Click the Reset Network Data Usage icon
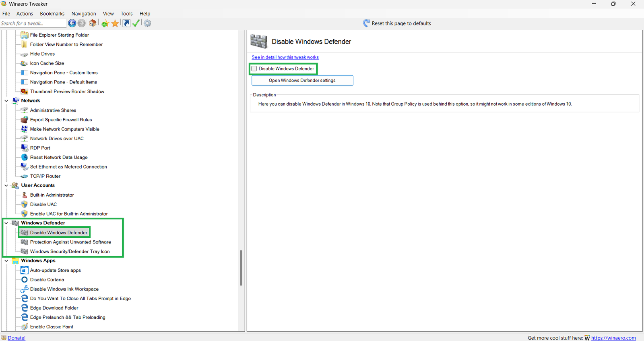 point(24,157)
